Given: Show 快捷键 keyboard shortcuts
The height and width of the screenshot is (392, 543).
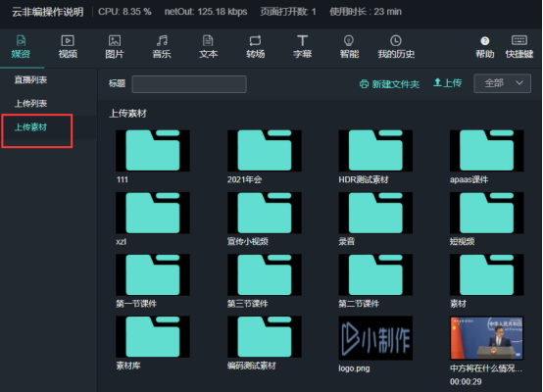Looking at the screenshot, I should point(519,40).
